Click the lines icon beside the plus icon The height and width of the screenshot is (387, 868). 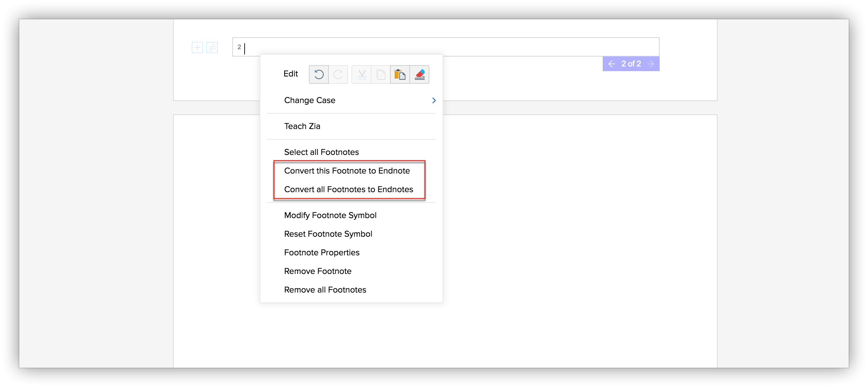click(x=212, y=48)
